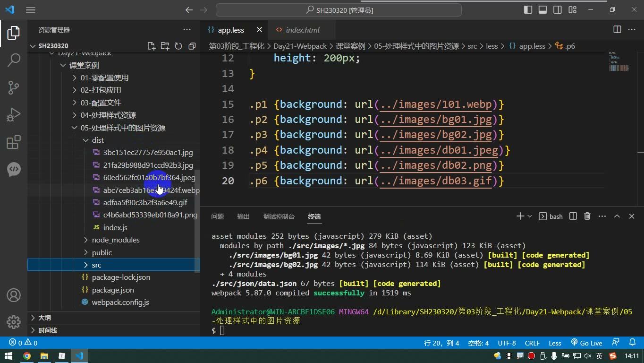The height and width of the screenshot is (363, 644).
Task: Split the editor to the right
Action: click(617, 29)
